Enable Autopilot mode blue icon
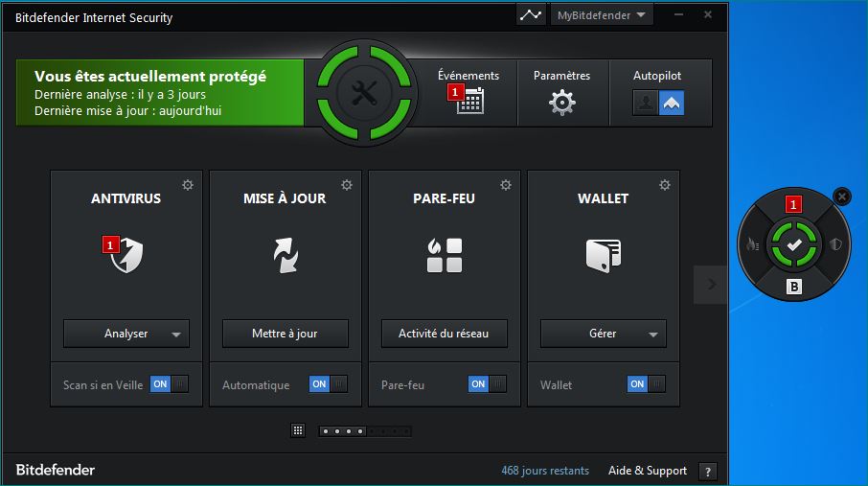This screenshot has height=486, width=868. pyautogui.click(x=671, y=103)
